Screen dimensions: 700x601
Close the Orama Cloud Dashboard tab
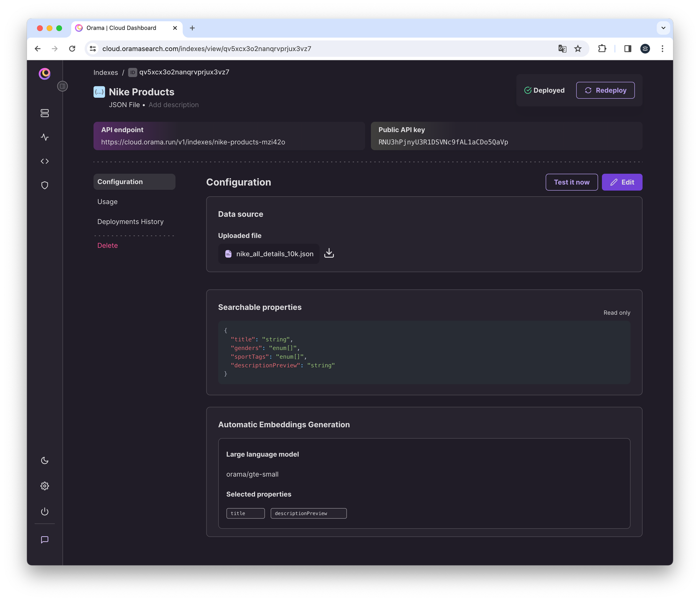pos(175,28)
